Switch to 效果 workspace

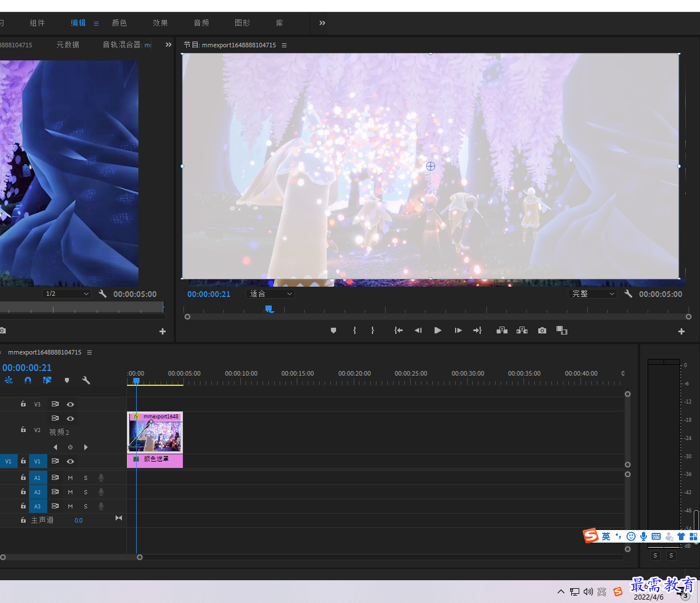160,23
